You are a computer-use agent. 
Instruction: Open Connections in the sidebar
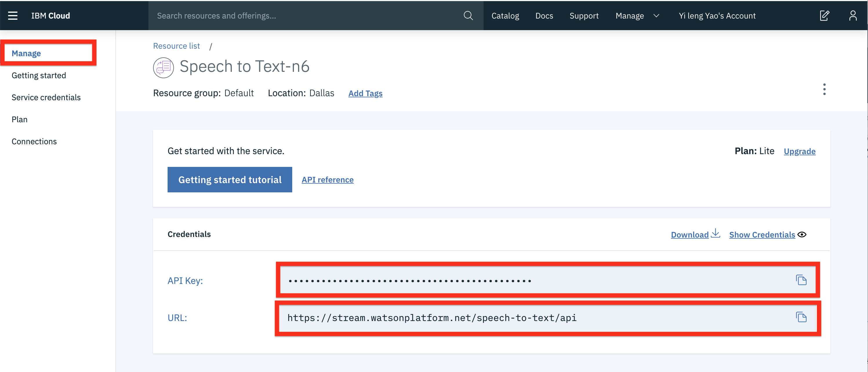click(34, 141)
